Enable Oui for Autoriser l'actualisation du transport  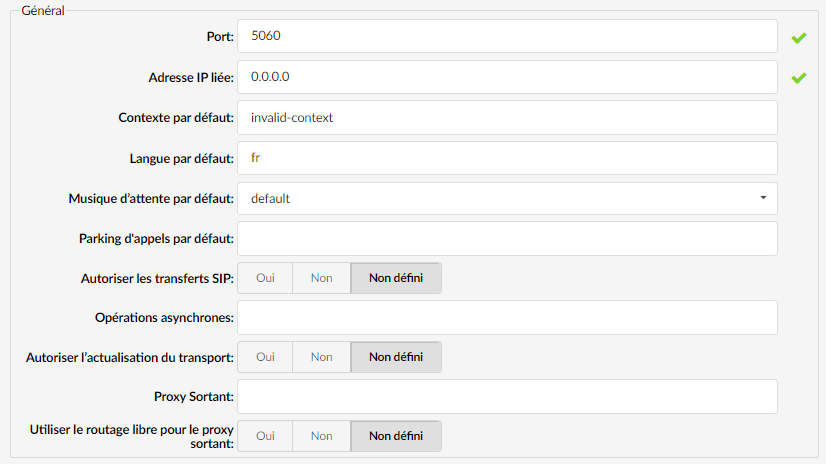(265, 357)
